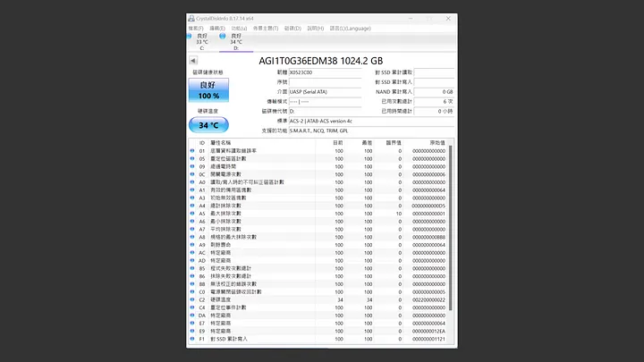This screenshot has width=644, height=362.
Task: Click status circle of attribute ID A6
Action: point(192,221)
